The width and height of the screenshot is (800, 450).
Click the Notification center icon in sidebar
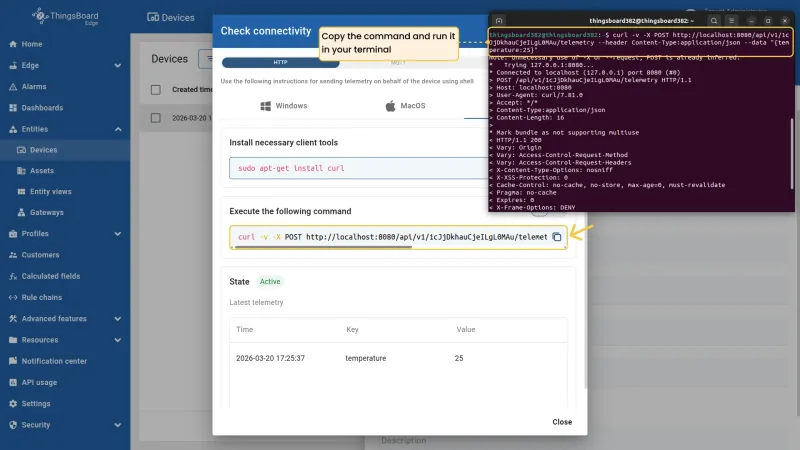(x=13, y=361)
